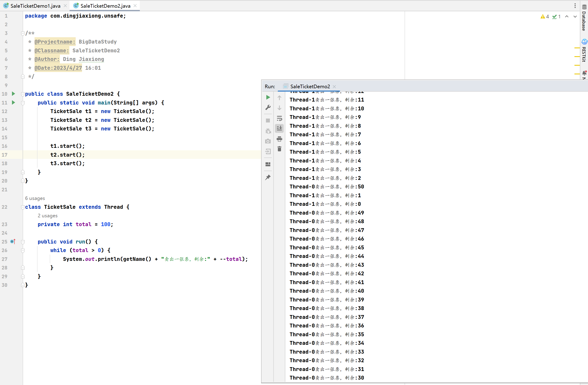Rerun SaleTicketDemo2 with the green play icon
This screenshot has width=588, height=385.
click(268, 97)
